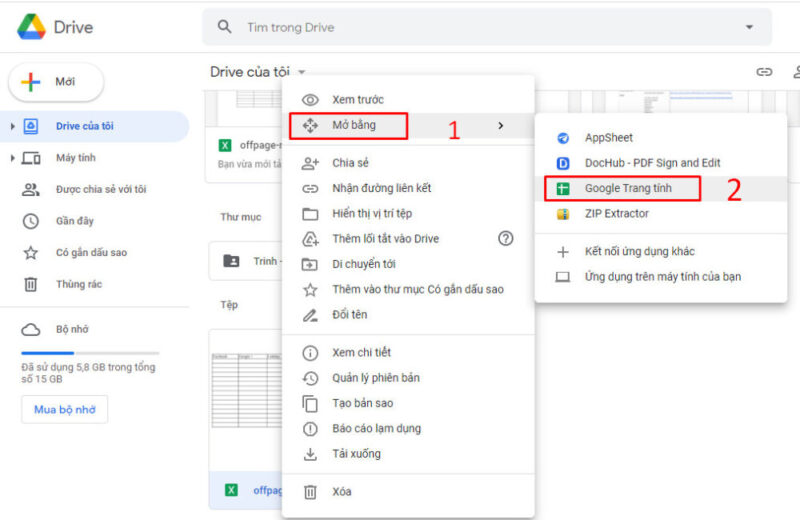800x520 pixels.
Task: Click the Tệp section label
Action: point(229,305)
